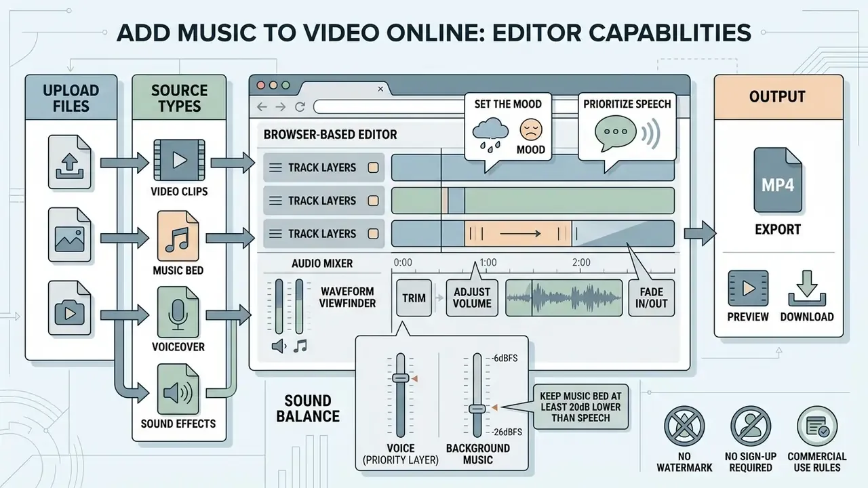Toggle the checkbox on the middle Track Layers row
This screenshot has width=868, height=488.
coord(372,201)
